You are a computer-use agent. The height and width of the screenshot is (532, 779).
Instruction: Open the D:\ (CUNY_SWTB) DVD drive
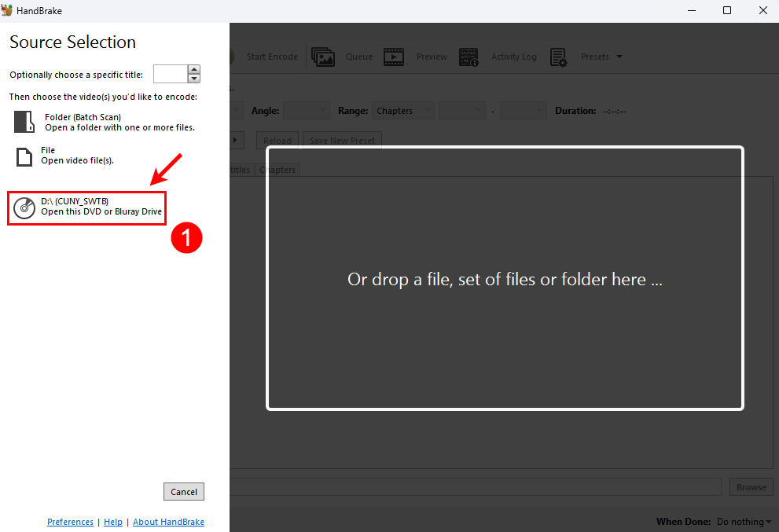(x=87, y=208)
